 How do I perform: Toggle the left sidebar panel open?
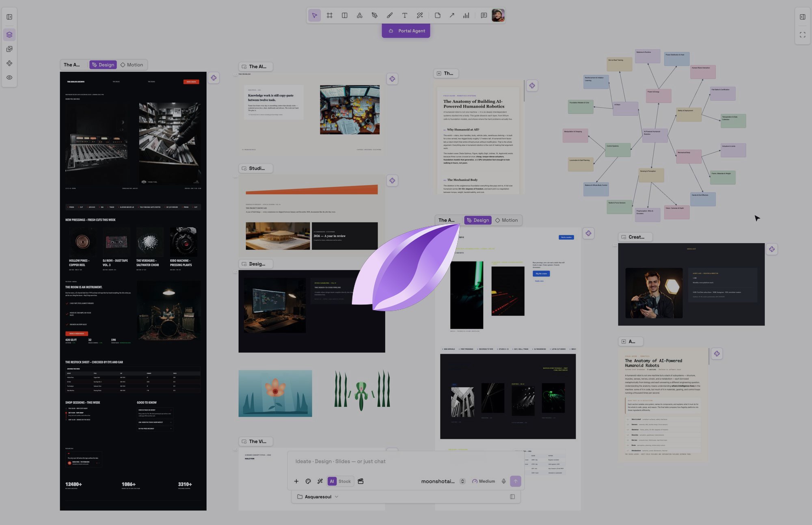coord(9,17)
